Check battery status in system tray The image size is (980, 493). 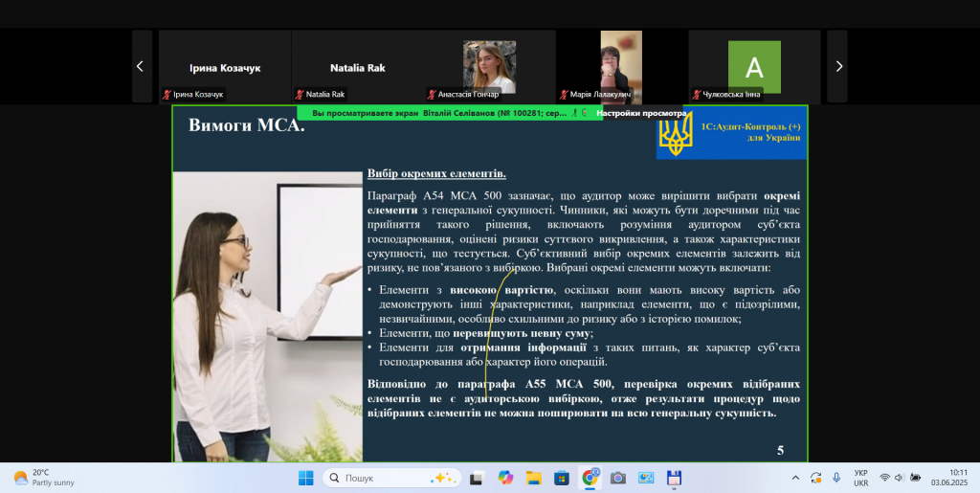click(915, 478)
